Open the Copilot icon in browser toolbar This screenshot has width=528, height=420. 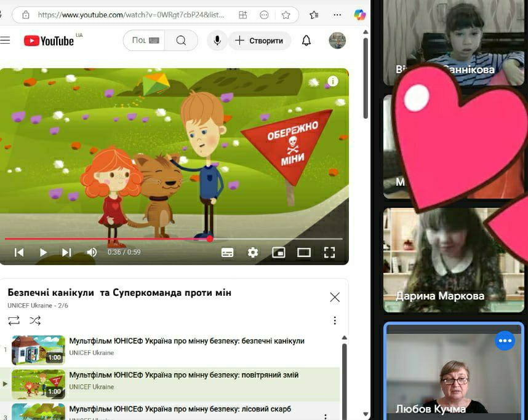pyautogui.click(x=359, y=15)
